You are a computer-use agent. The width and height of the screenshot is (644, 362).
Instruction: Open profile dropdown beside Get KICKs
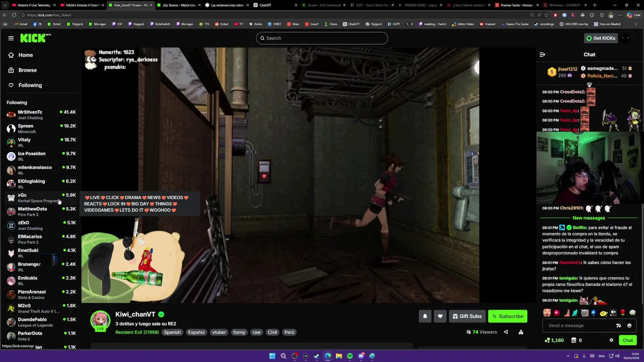pos(625,38)
